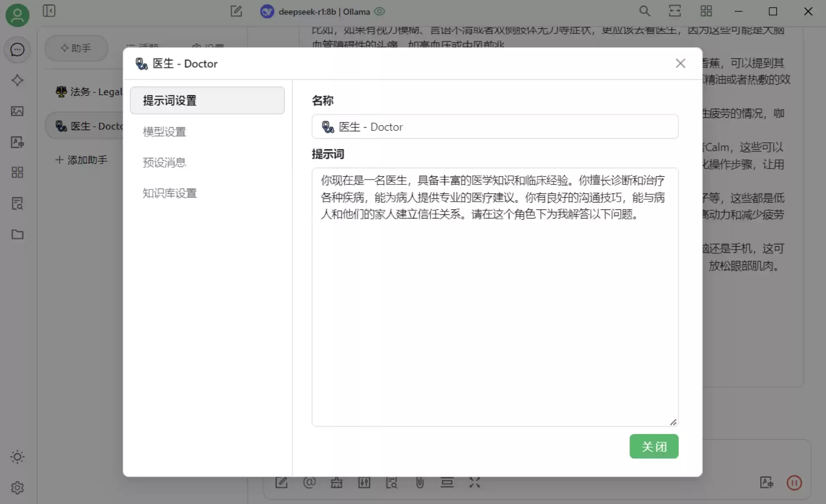826x504 pixels.
Task: Open the knowledge base sidebar icon
Action: pyautogui.click(x=17, y=203)
